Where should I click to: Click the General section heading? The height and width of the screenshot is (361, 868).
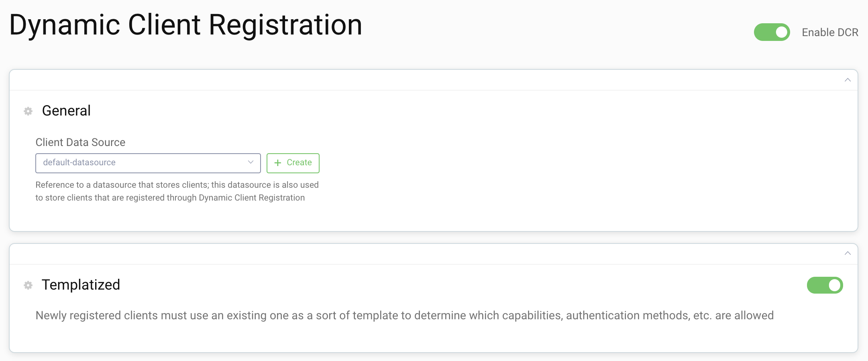[66, 111]
